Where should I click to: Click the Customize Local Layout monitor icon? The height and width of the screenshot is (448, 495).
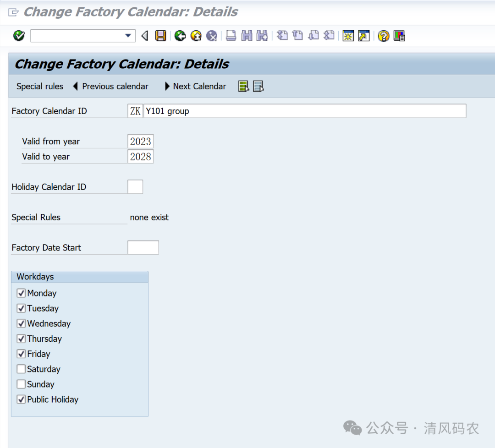[x=399, y=36]
